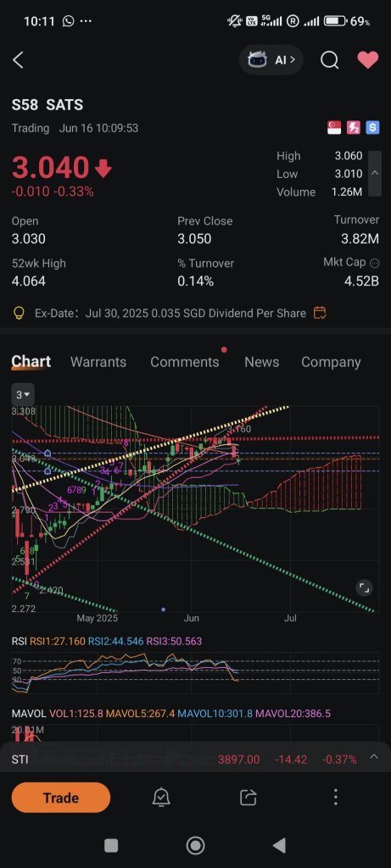Image resolution: width=391 pixels, height=868 pixels.
Task: Tap the blue dollar sign badge
Action: click(372, 128)
